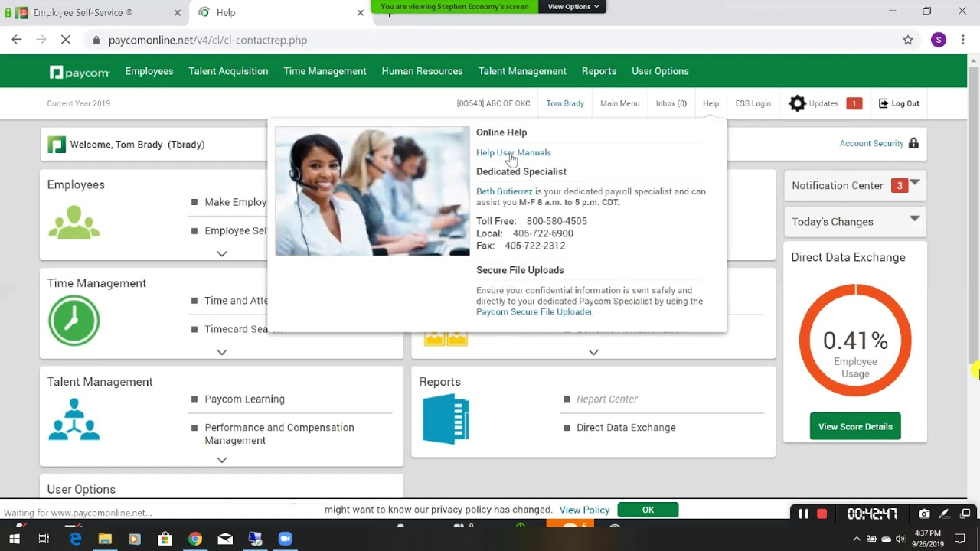Open the Updates gear icon

coord(797,103)
